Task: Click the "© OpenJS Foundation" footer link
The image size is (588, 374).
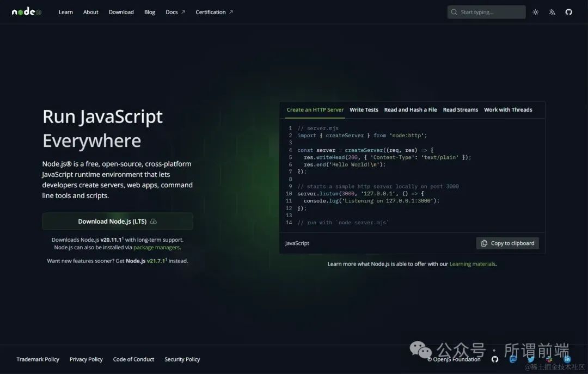Action: (x=454, y=359)
